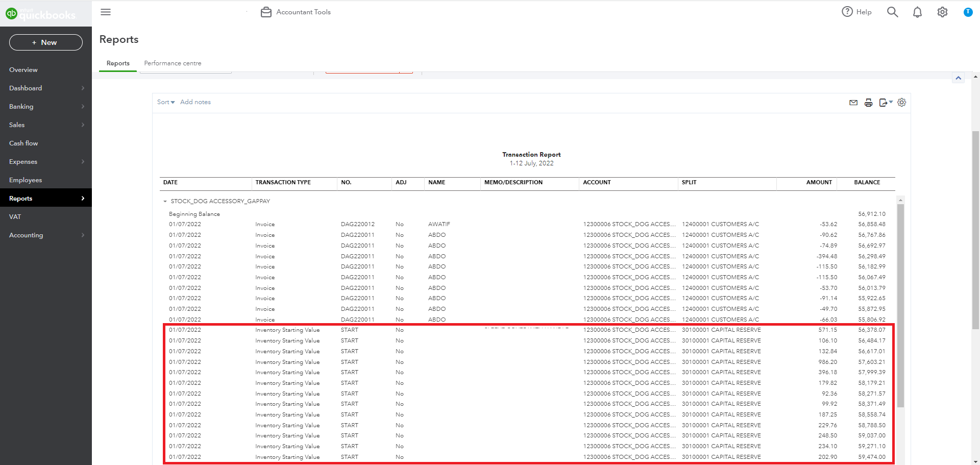The width and height of the screenshot is (980, 465).
Task: Export the report with the export icon
Action: pyautogui.click(x=885, y=102)
